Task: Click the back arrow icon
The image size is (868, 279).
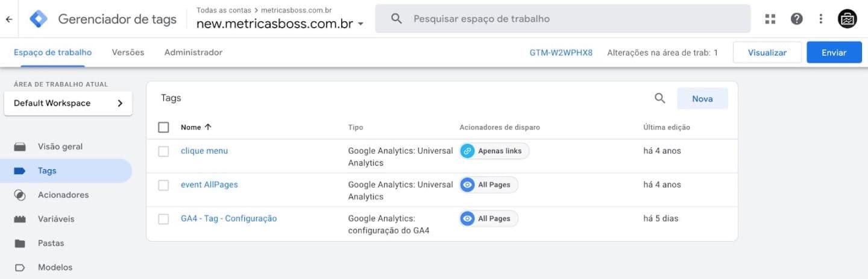Action: [x=9, y=19]
